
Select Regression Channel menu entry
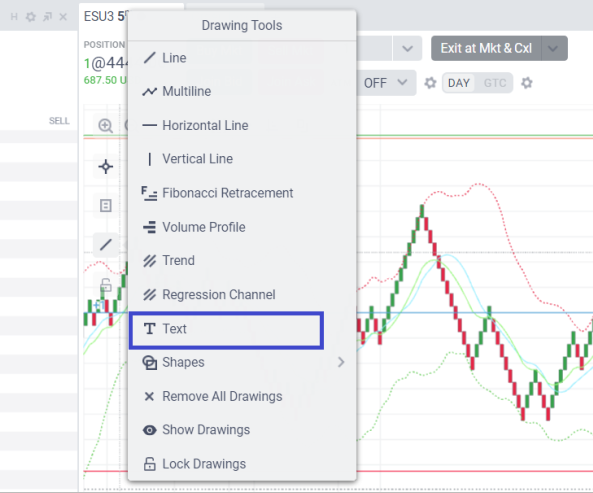(x=242, y=295)
